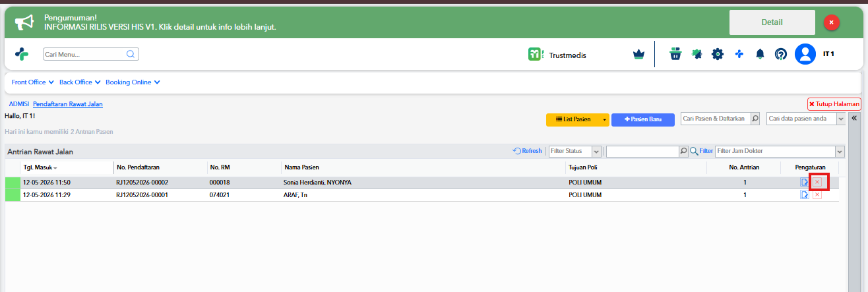The image size is (868, 292).
Task: Click the Antrian Rawat Jalan panel title
Action: click(x=40, y=152)
